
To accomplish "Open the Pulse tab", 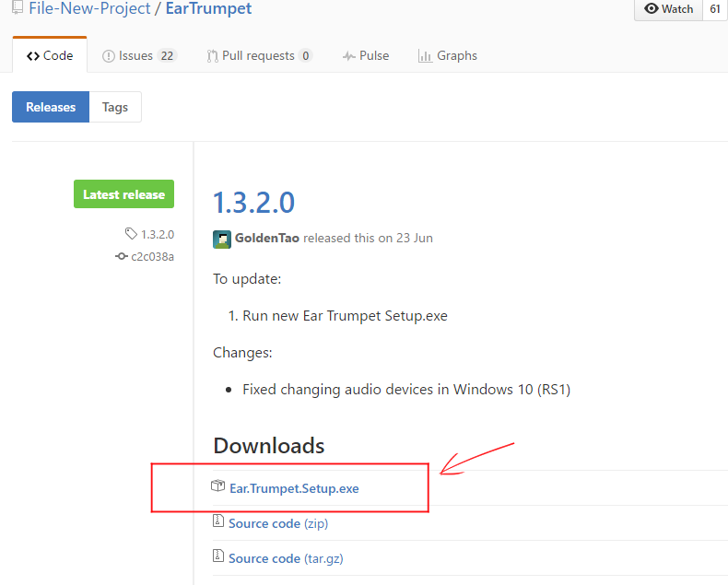I will click(x=366, y=55).
